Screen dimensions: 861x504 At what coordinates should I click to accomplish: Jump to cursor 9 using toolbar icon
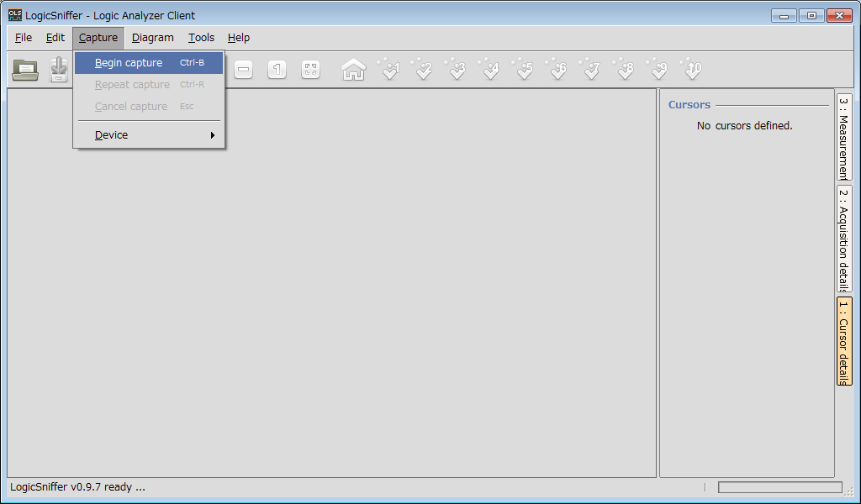pyautogui.click(x=658, y=69)
